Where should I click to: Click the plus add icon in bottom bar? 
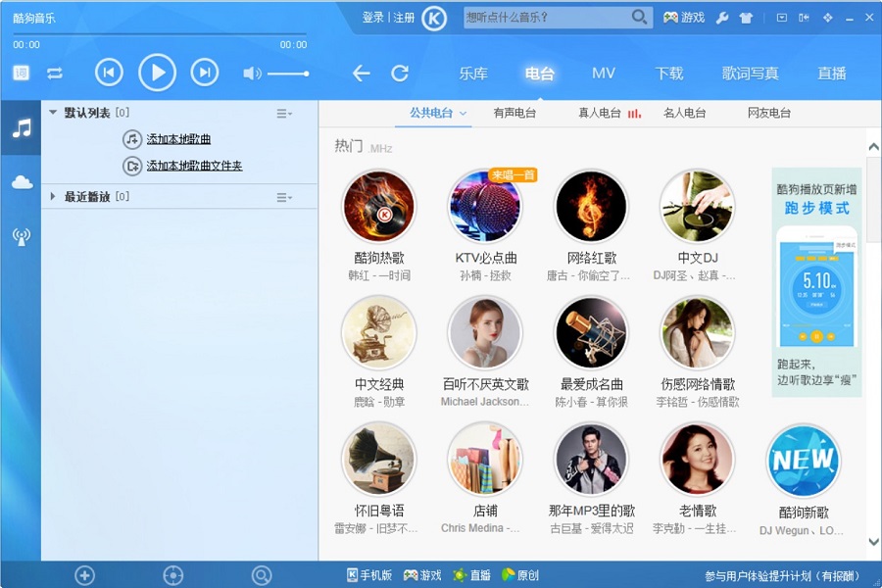pos(85,575)
